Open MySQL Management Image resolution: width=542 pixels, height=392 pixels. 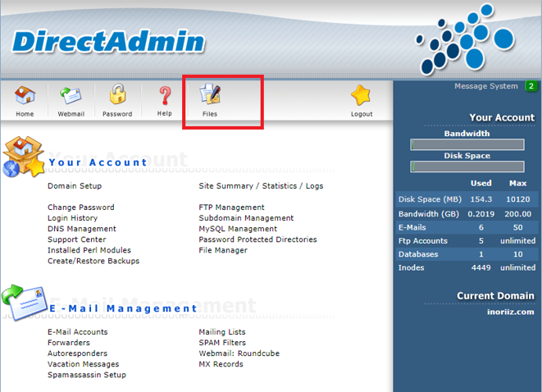pos(238,229)
